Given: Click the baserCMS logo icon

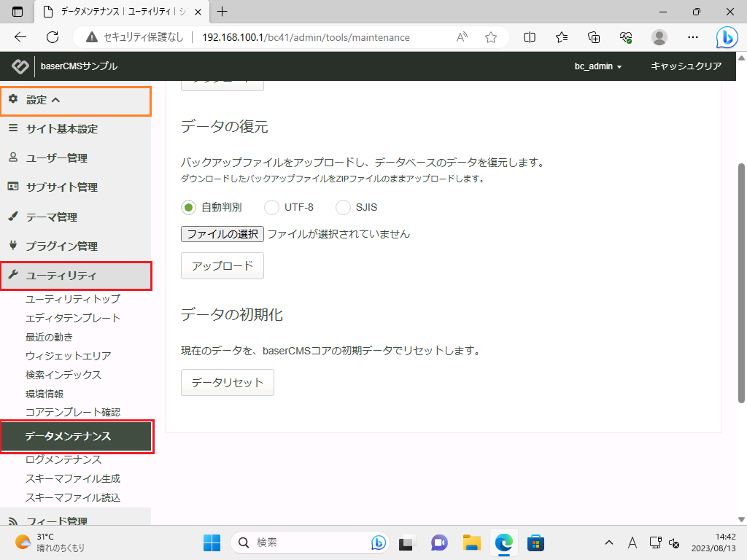Looking at the screenshot, I should pos(20,66).
